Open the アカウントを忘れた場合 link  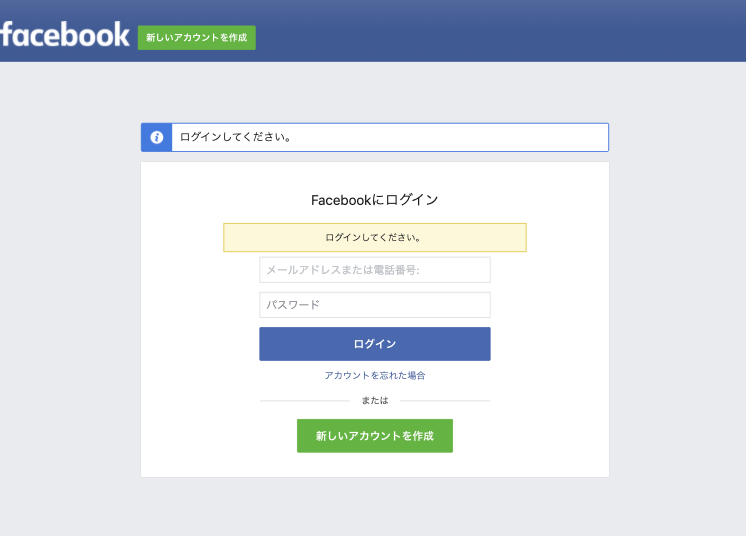(x=375, y=375)
